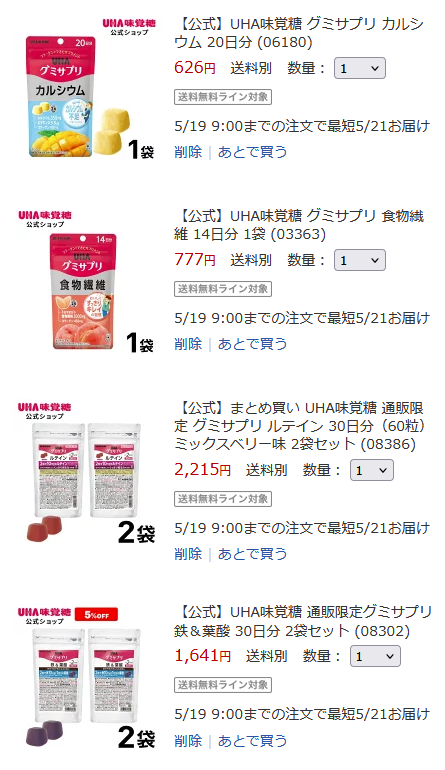Expand quantity dropdown for ルテイン item
This screenshot has height=770, width=445.
click(371, 470)
